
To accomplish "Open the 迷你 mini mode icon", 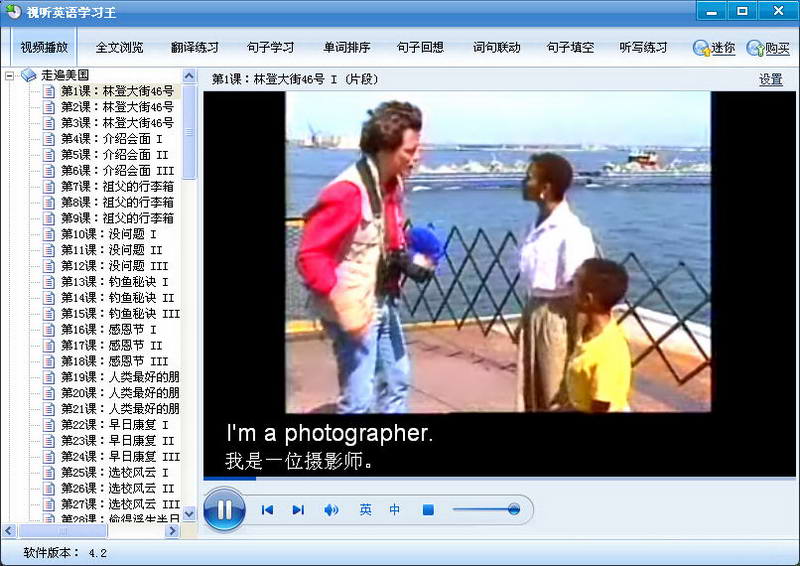I will (702, 48).
